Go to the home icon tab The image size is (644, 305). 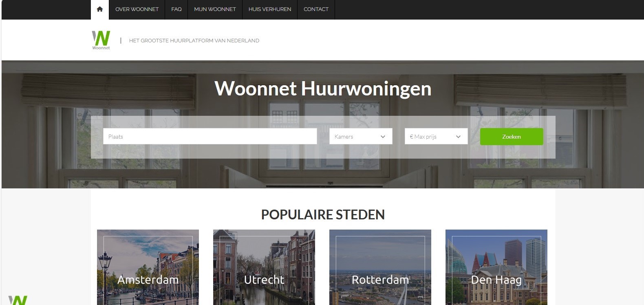click(100, 9)
